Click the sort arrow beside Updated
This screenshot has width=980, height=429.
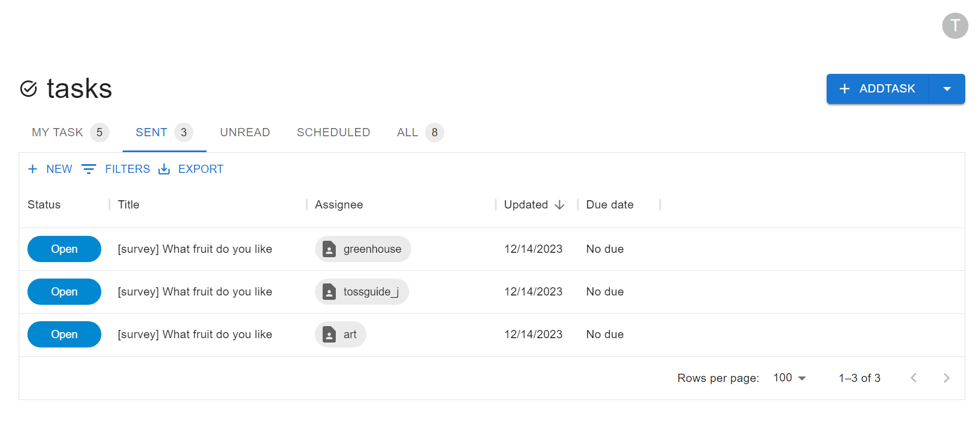559,205
